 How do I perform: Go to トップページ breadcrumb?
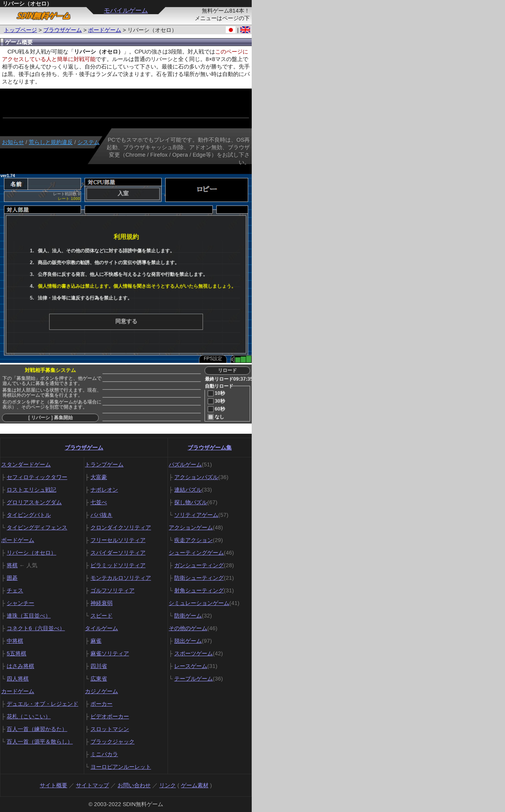pyautogui.click(x=20, y=30)
